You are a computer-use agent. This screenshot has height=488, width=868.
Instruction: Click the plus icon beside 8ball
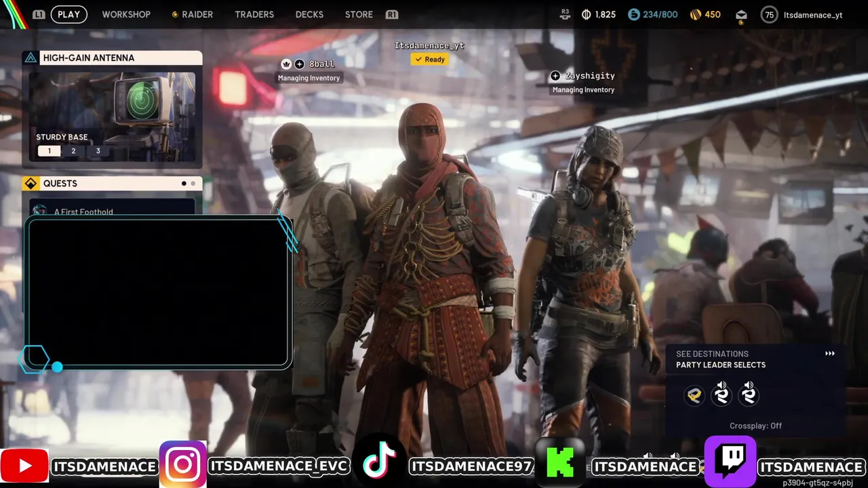click(300, 64)
